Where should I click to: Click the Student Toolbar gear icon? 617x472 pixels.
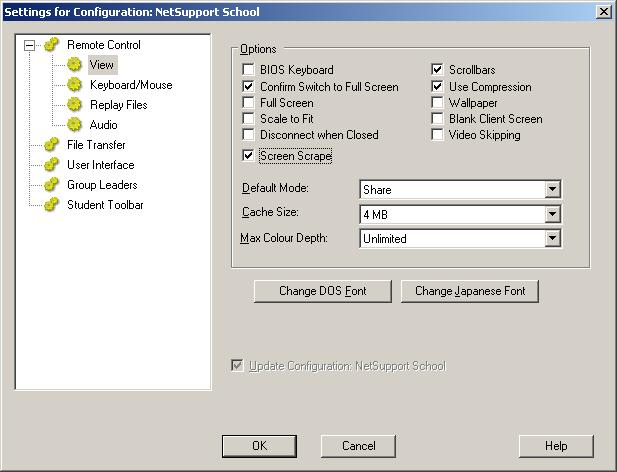[52, 205]
